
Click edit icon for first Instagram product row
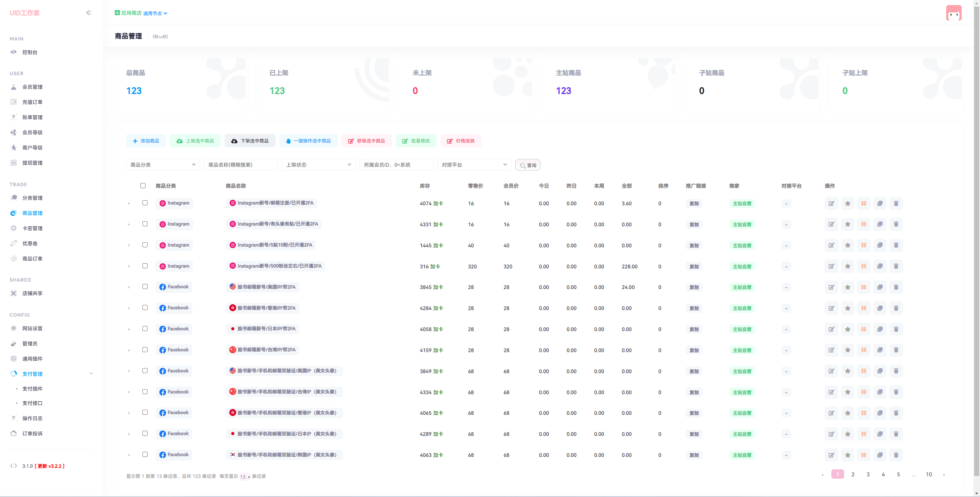[831, 203]
